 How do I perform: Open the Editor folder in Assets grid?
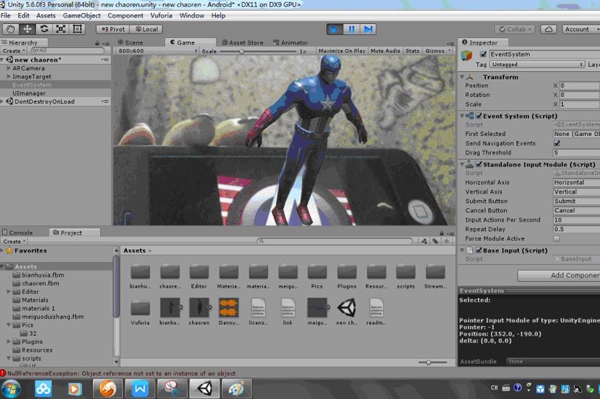click(199, 276)
